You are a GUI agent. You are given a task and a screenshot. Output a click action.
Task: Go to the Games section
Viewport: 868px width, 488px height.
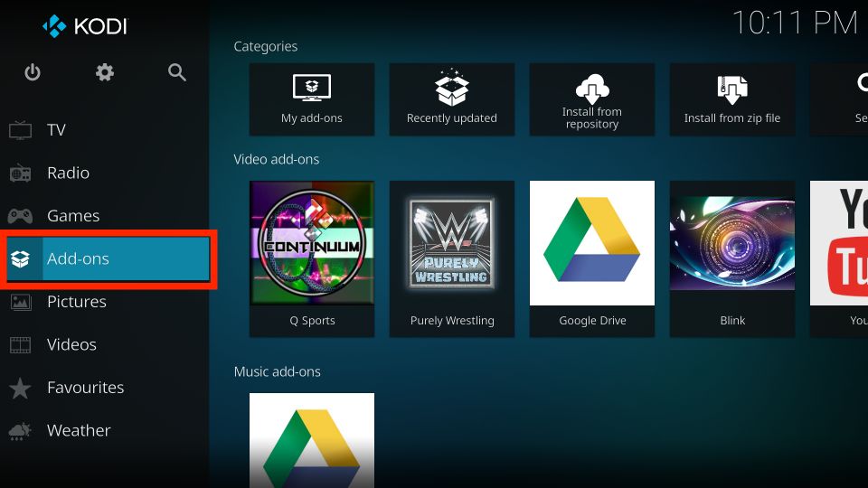point(105,216)
